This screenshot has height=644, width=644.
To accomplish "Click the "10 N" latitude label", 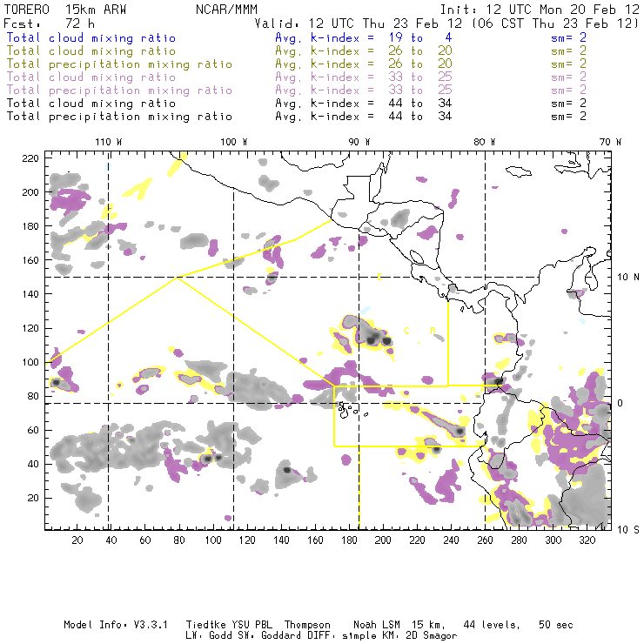I will pos(628,278).
